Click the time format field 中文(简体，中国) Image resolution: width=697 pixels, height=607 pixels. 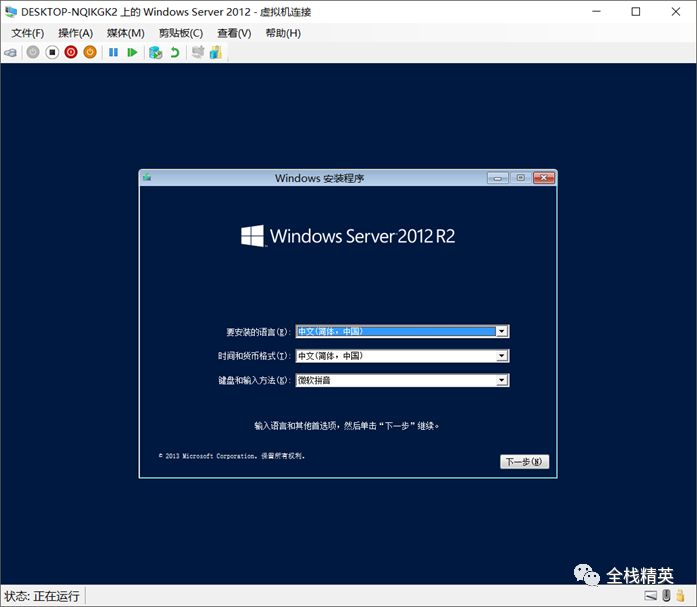coord(402,356)
